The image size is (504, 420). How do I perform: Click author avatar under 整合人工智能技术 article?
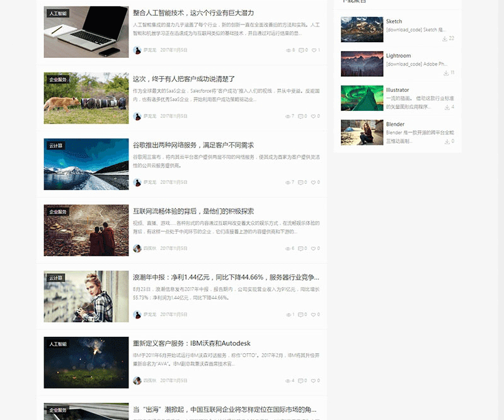[137, 50]
